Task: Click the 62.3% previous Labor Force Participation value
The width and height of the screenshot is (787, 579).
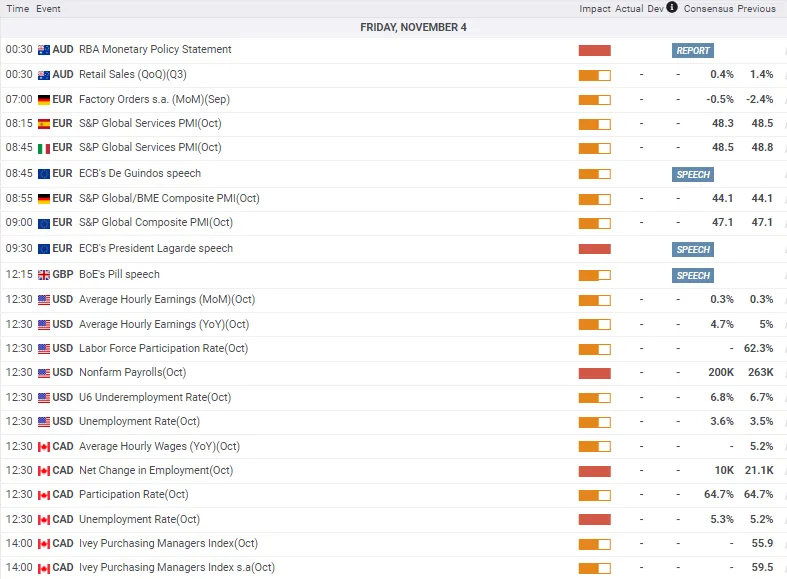Action: (x=758, y=348)
